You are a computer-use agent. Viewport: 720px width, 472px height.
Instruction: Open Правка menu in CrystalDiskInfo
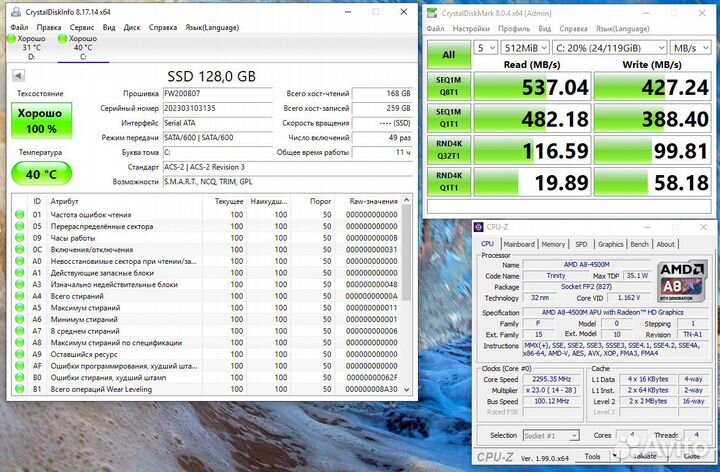[49, 28]
